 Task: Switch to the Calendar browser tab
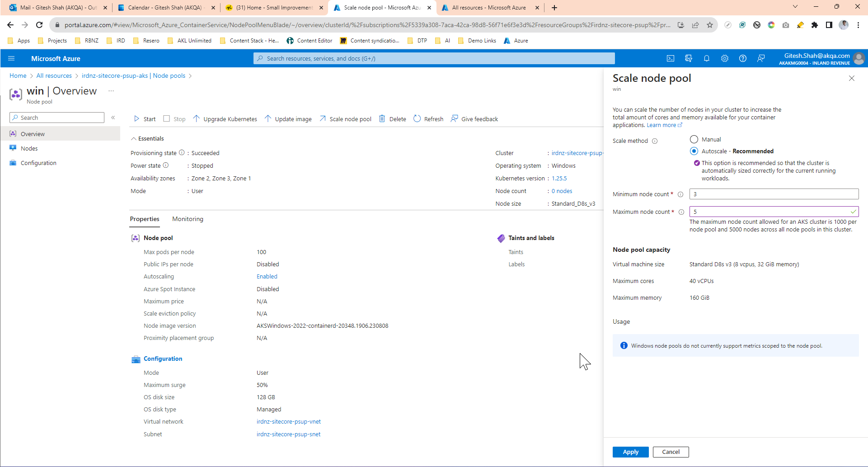tap(165, 8)
